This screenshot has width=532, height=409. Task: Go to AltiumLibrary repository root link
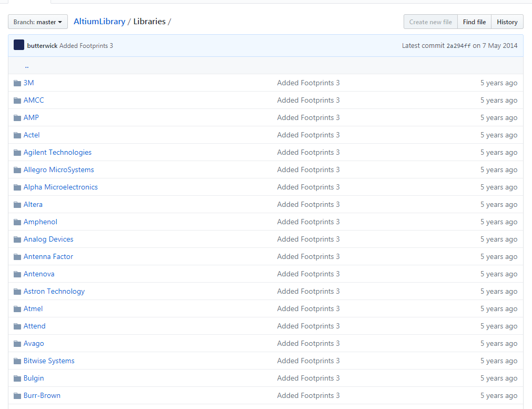[99, 22]
